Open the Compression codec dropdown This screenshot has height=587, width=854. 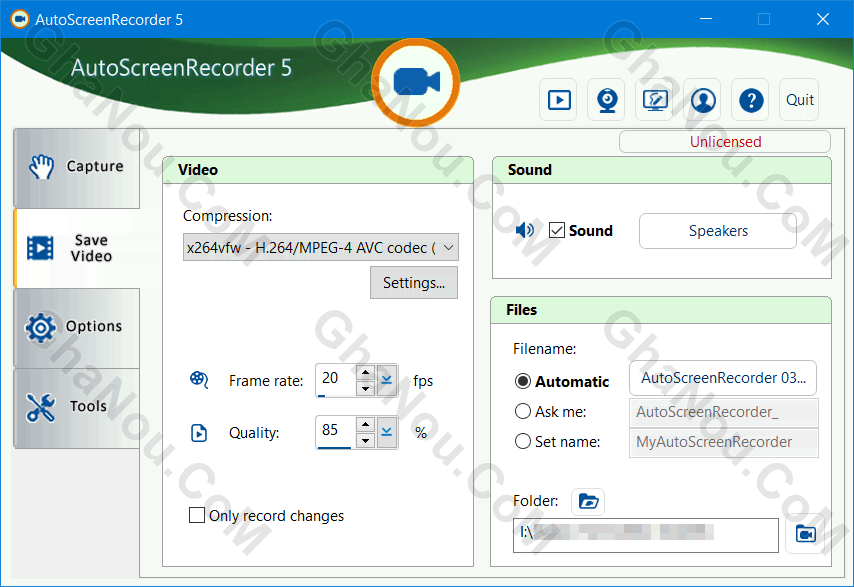tap(321, 248)
